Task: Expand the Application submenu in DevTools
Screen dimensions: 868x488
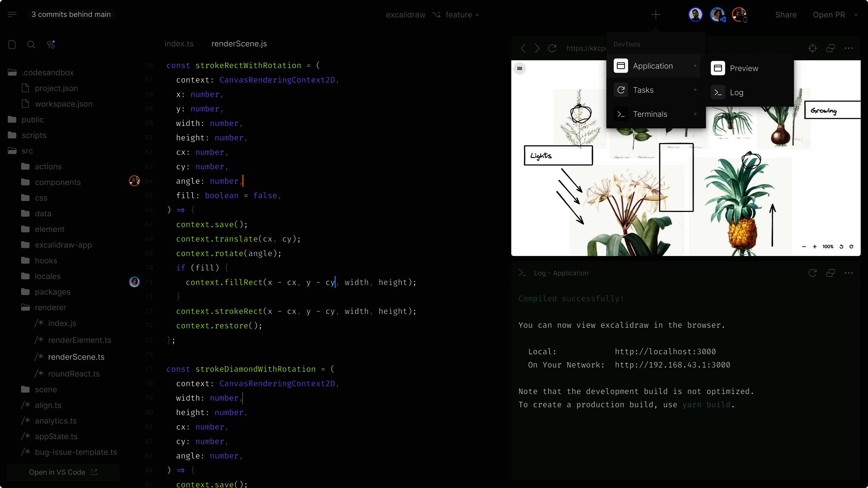Action: tap(696, 66)
